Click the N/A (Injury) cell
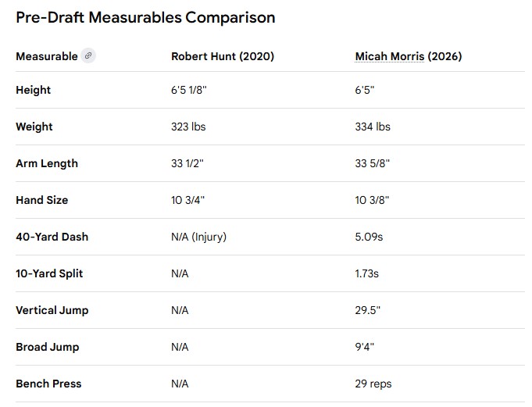 198,237
